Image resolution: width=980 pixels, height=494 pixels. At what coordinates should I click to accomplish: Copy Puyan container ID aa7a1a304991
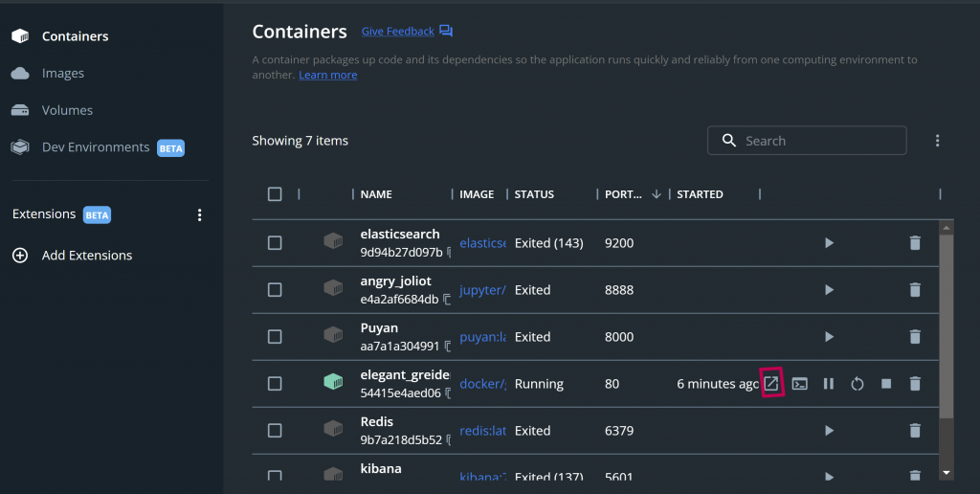pos(448,347)
